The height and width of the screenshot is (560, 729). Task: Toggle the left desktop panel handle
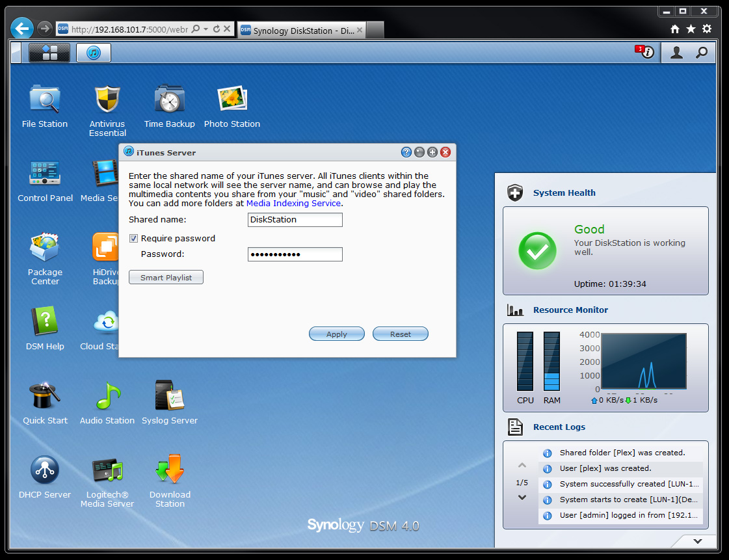tap(16, 53)
